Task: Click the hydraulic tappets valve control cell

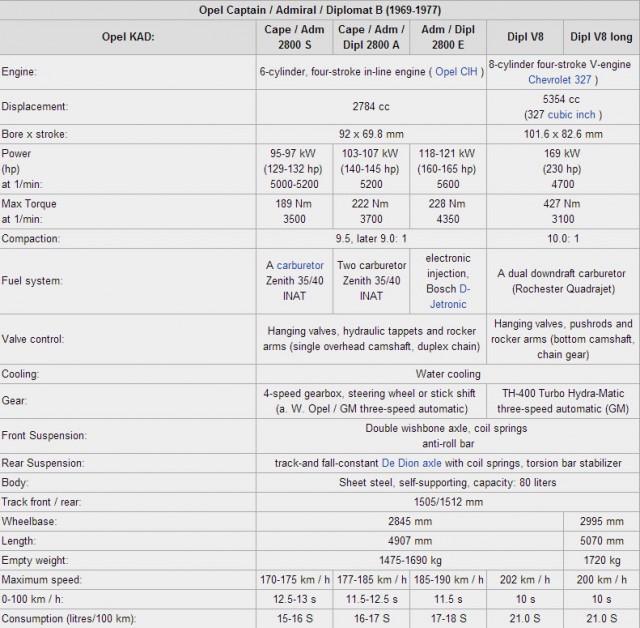Action: 371,339
